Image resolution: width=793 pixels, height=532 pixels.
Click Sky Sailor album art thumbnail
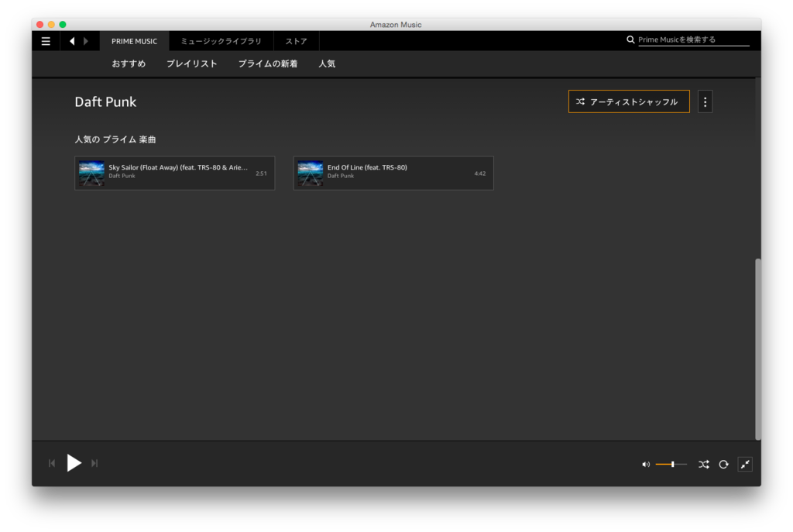(91, 173)
